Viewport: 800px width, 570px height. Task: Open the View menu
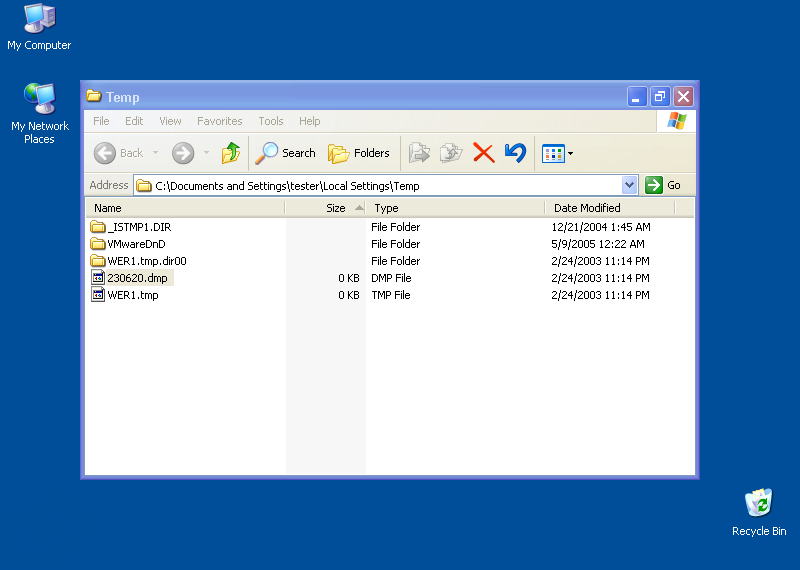170,121
